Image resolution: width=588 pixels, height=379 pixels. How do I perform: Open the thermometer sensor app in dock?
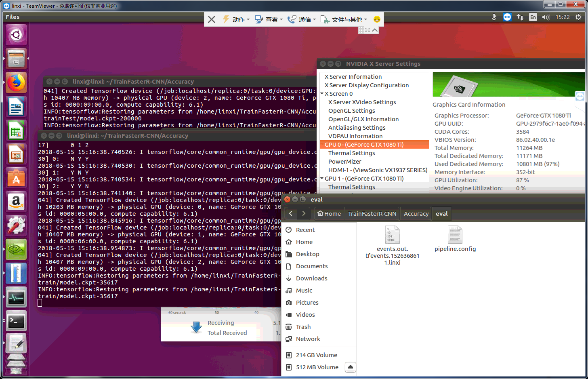[16, 273]
